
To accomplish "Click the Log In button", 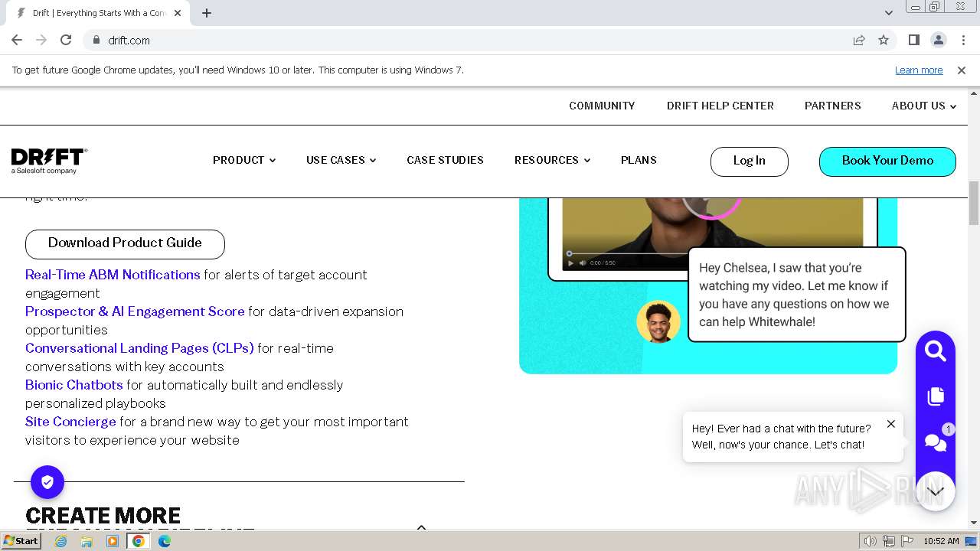I will pyautogui.click(x=750, y=161).
